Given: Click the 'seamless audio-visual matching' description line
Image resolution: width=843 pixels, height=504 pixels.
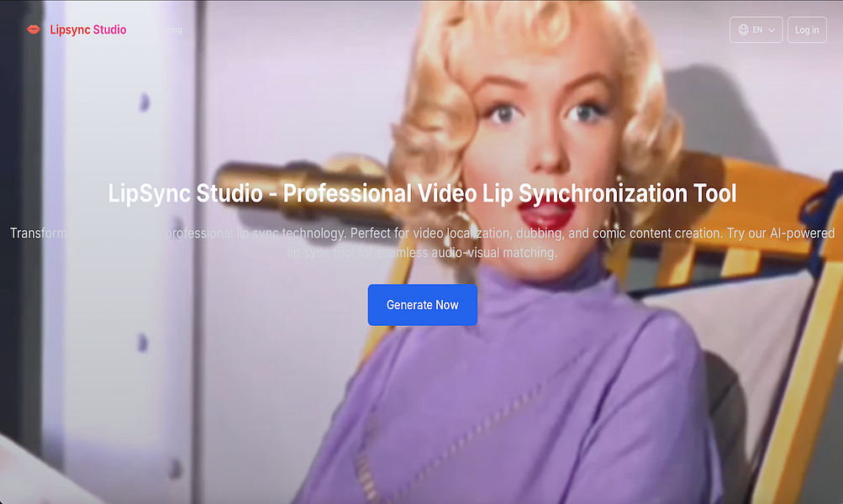Looking at the screenshot, I should [x=422, y=252].
